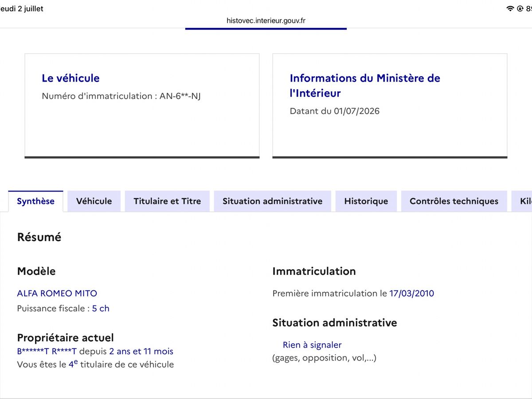Open the Contrôles techniques tab

[x=454, y=201]
